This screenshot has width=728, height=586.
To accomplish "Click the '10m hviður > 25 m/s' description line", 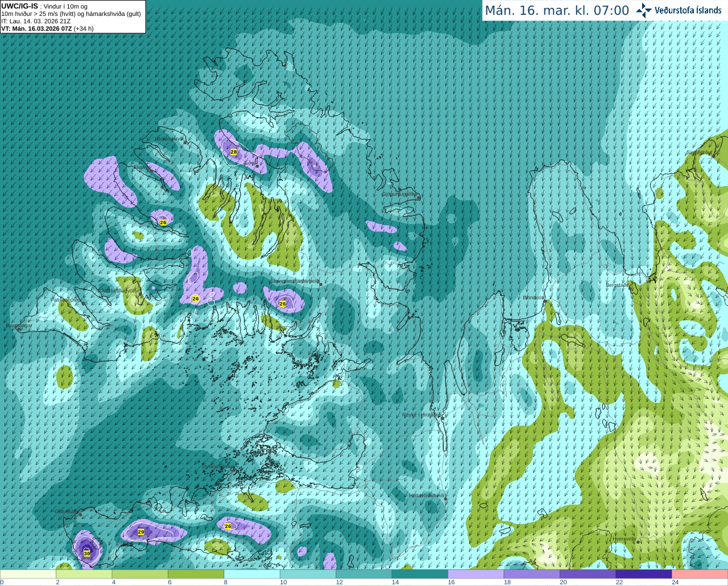I will [x=71, y=14].
